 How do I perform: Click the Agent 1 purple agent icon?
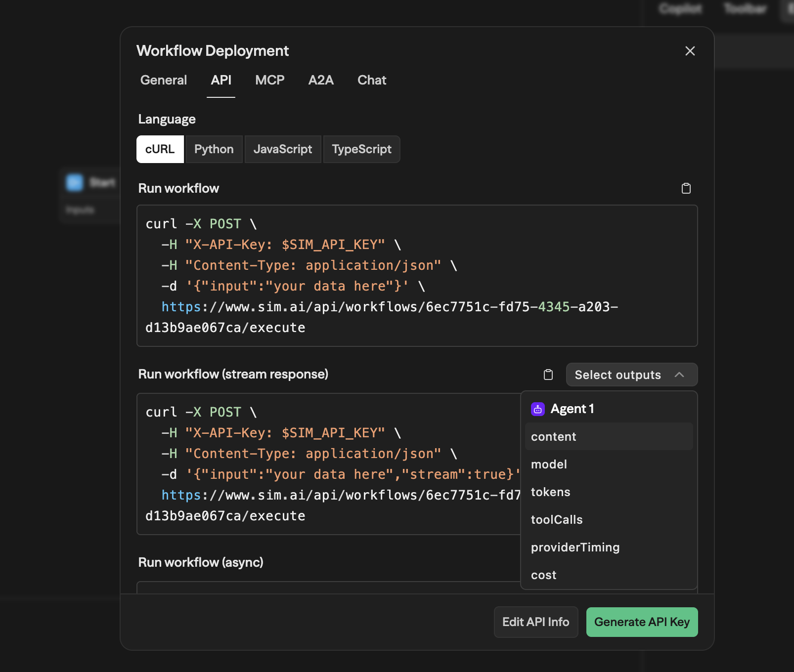[x=537, y=409]
